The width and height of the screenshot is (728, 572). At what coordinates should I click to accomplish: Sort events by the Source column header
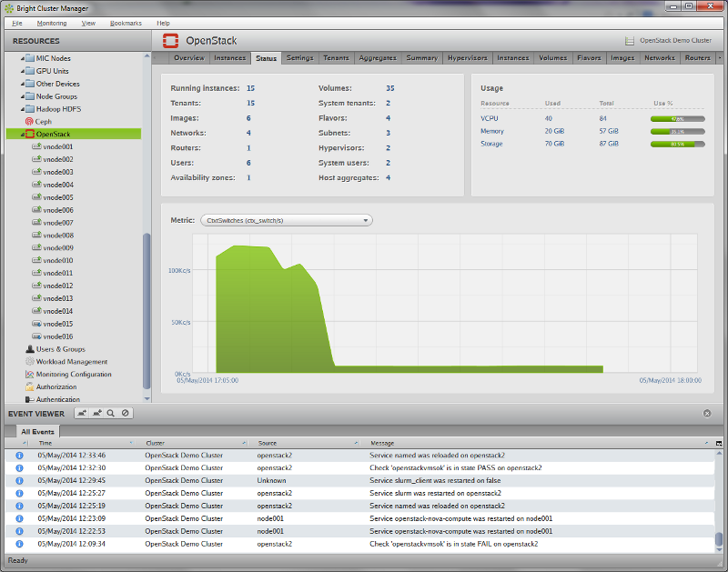307,443
